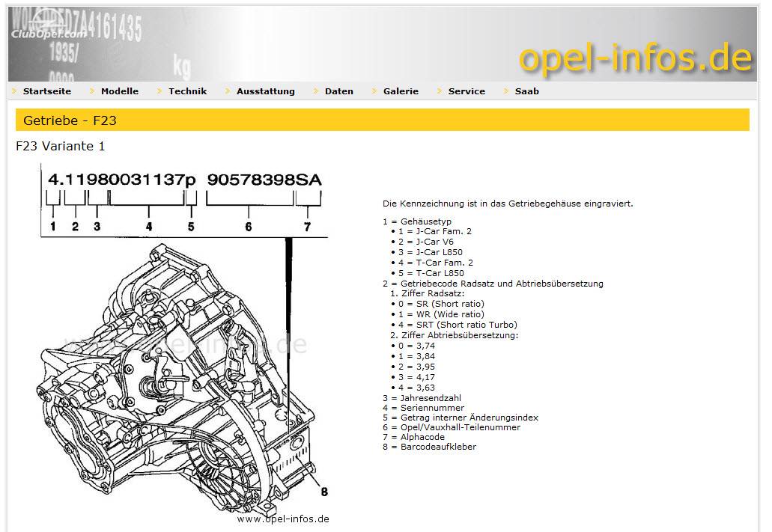Click the line "3 = Jahresendzahl"
Image resolution: width=772 pixels, height=532 pixels.
point(422,397)
